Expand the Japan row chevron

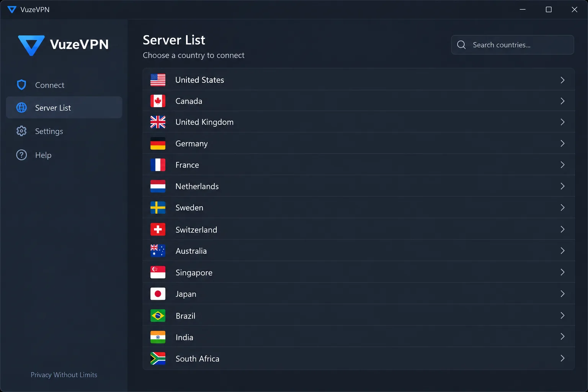[562, 294]
